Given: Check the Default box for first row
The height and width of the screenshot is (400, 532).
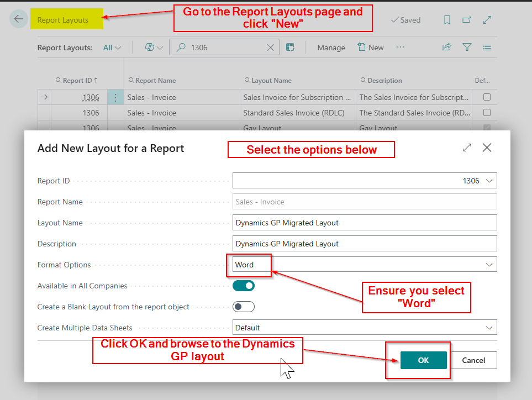Looking at the screenshot, I should (487, 97).
